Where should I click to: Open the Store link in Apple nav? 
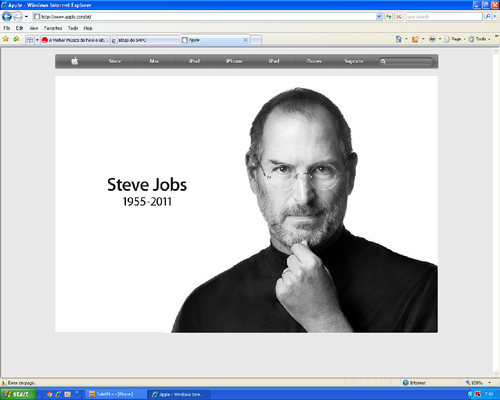tap(114, 61)
